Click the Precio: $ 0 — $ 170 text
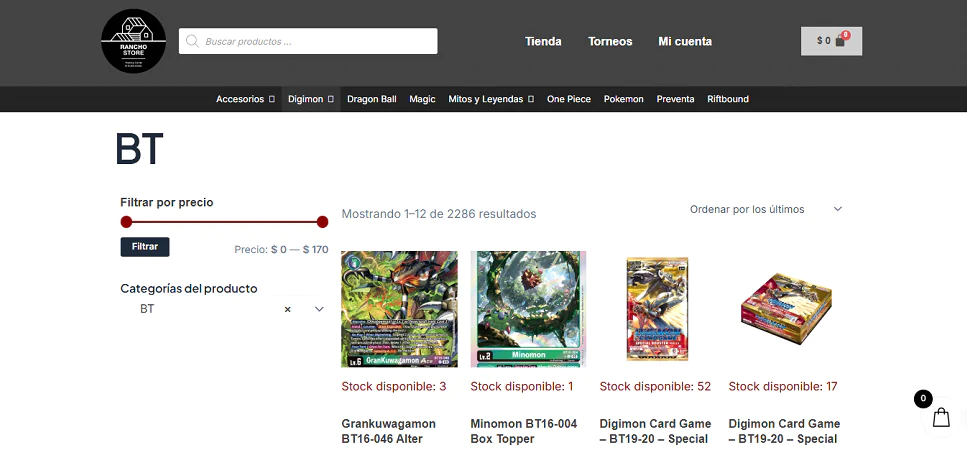This screenshot has width=967, height=463. point(281,250)
